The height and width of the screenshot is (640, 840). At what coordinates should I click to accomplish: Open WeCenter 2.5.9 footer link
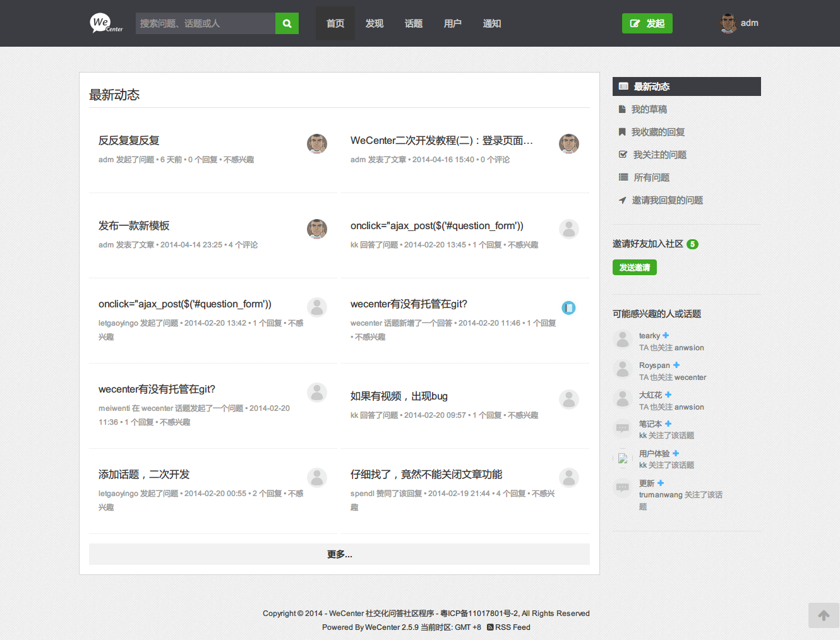pos(392,627)
